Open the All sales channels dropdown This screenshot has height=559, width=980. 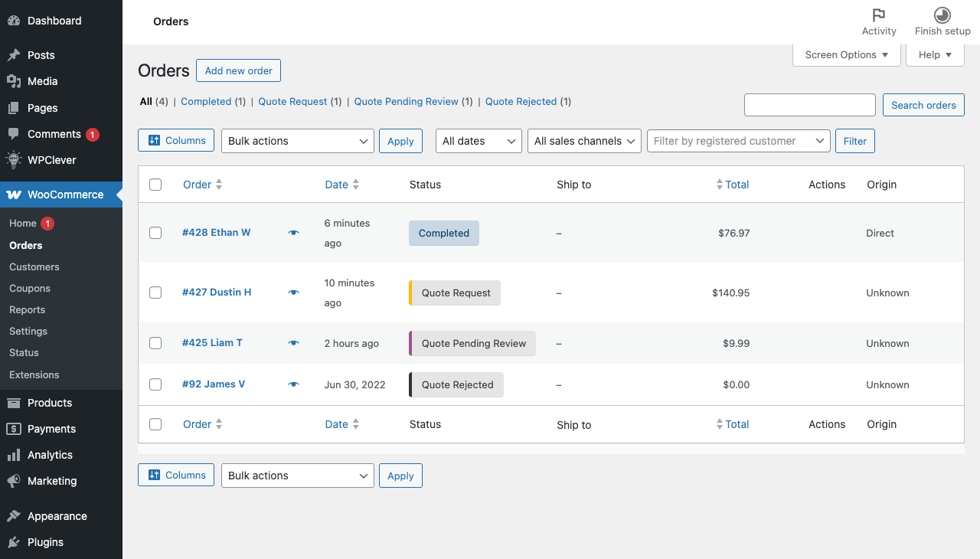tap(584, 141)
